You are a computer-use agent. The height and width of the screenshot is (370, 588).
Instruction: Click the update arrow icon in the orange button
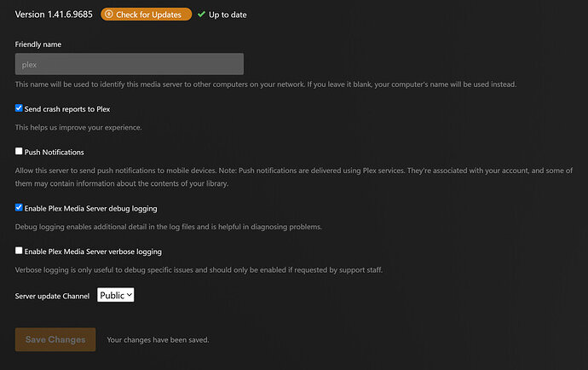coord(109,14)
